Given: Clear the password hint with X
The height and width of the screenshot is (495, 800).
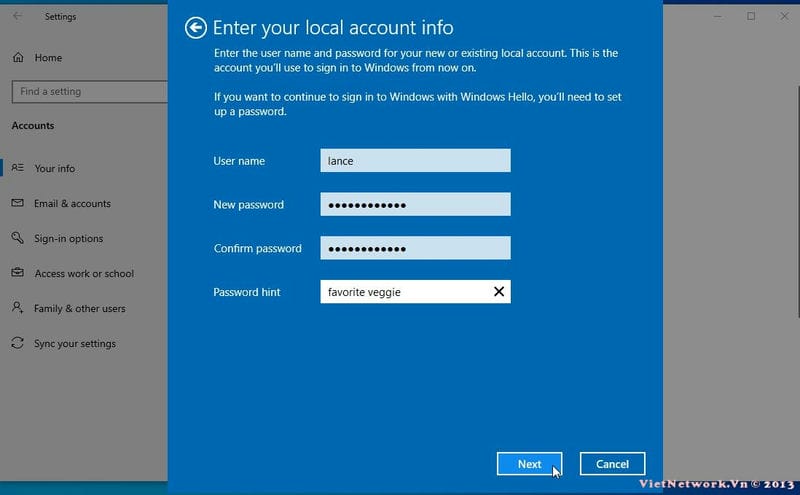Looking at the screenshot, I should click(x=499, y=292).
